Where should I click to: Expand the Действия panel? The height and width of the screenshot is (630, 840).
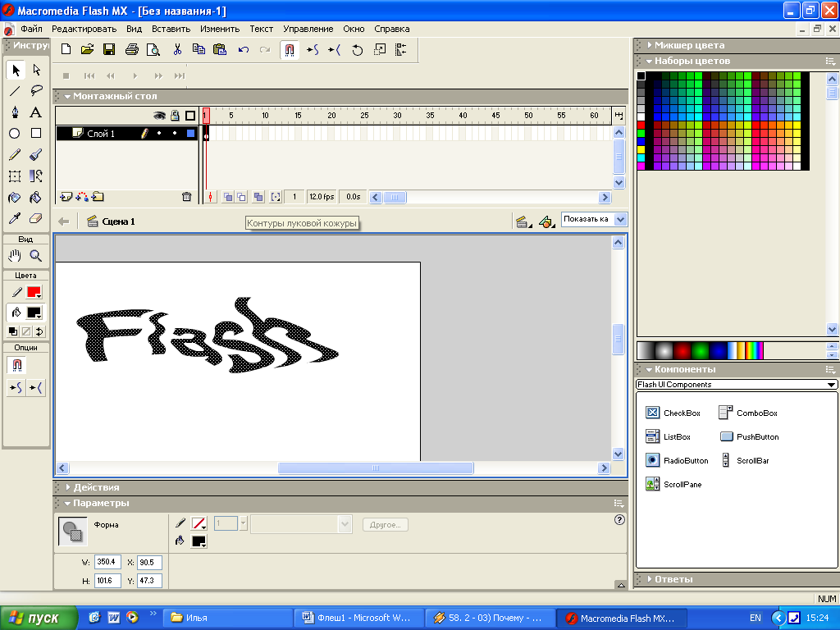pos(96,487)
